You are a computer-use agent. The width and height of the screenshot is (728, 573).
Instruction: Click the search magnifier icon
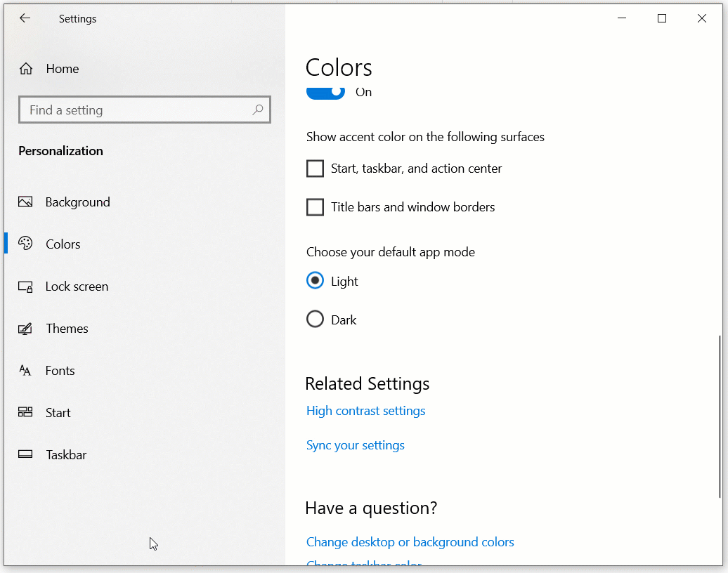[258, 110]
